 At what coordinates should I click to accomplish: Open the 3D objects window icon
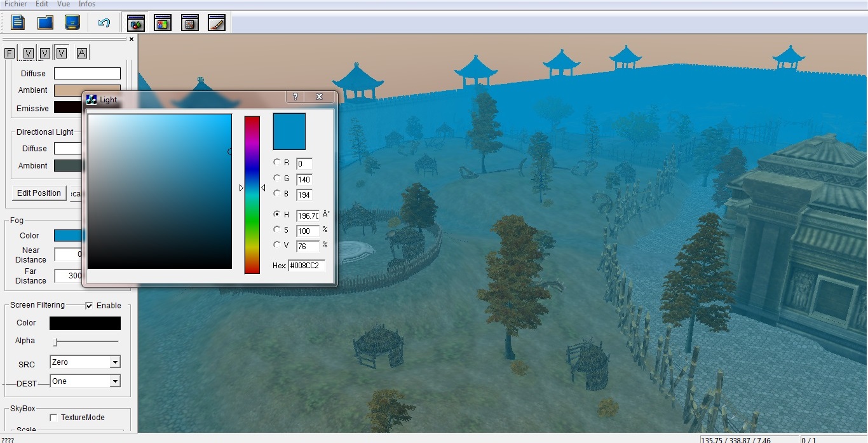(136, 24)
